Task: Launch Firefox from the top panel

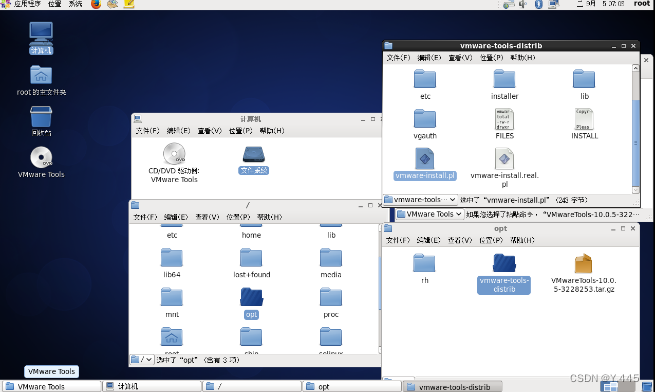Action: tap(96, 4)
